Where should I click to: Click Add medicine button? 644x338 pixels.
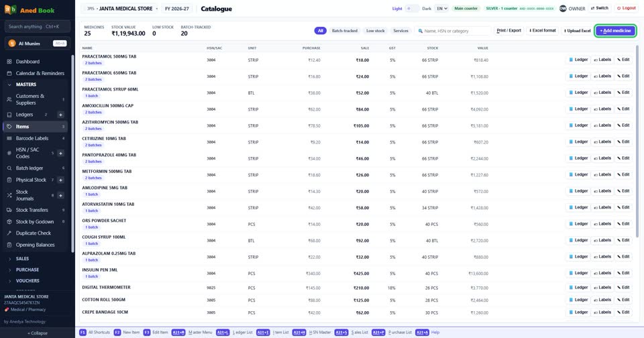tap(616, 31)
